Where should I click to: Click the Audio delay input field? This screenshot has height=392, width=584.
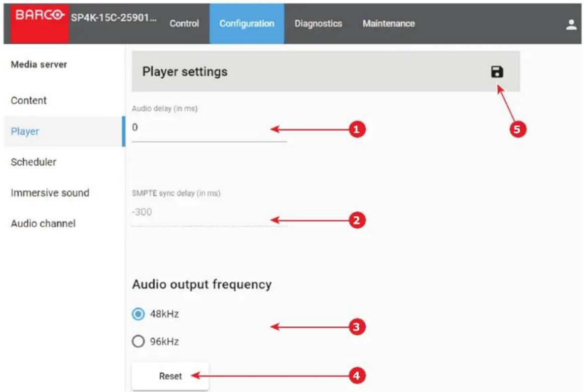click(209, 128)
